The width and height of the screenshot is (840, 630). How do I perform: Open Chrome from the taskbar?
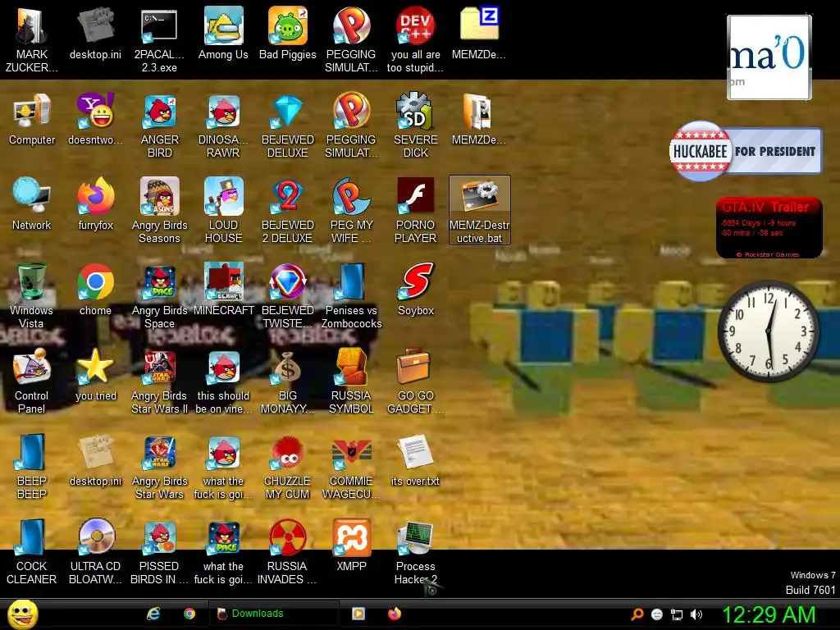tap(189, 614)
